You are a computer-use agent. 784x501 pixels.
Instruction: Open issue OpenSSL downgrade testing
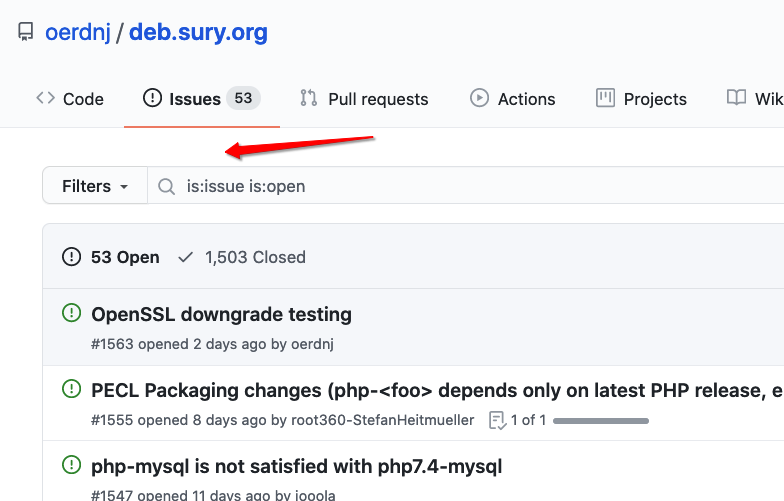click(x=222, y=314)
